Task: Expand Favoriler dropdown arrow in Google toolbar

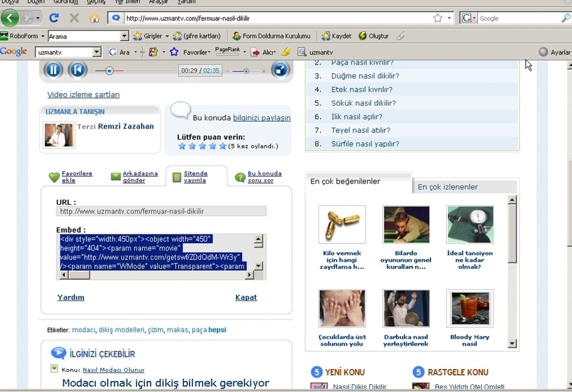Action: point(209,52)
